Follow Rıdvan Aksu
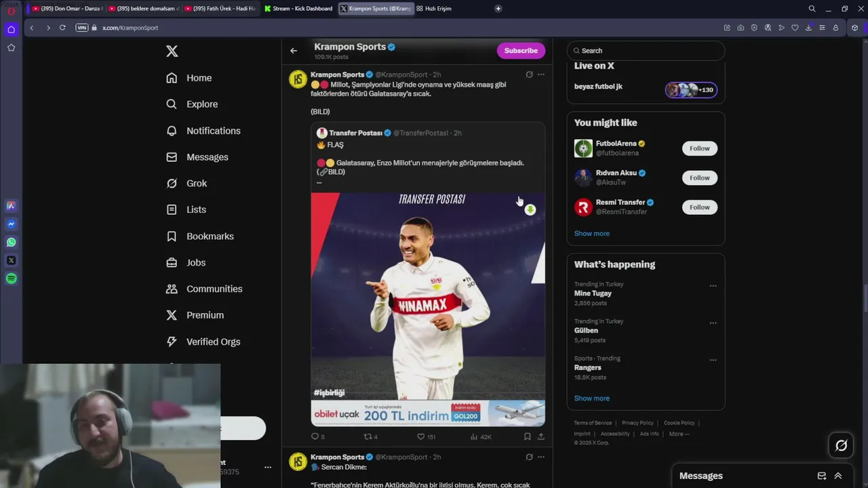 coord(699,178)
